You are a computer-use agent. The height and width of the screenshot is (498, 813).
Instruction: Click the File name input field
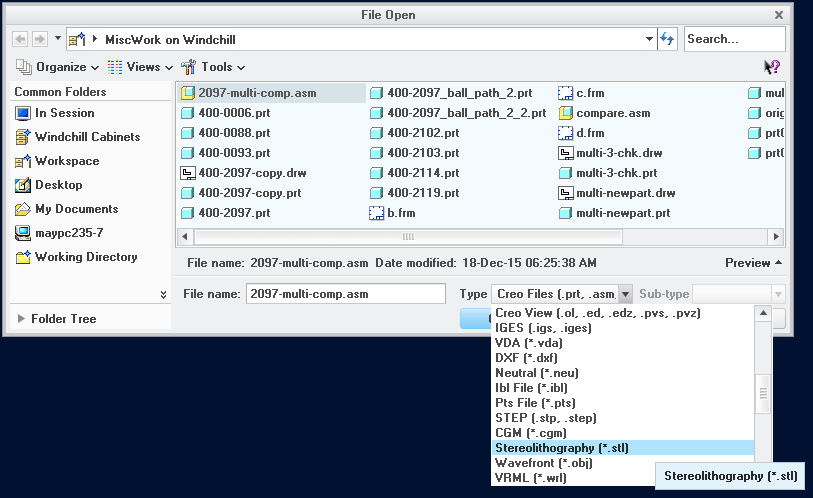point(345,294)
